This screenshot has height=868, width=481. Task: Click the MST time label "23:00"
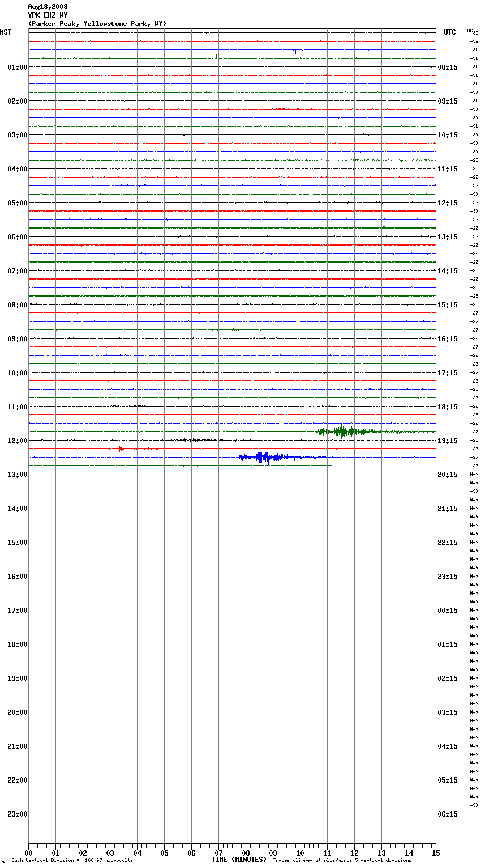[x=18, y=814]
